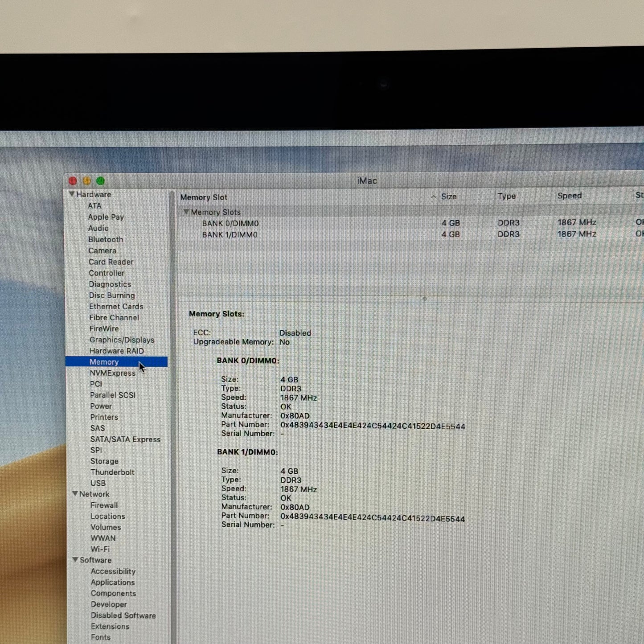The image size is (644, 644).
Task: Open the Audio hardware entry
Action: tap(98, 228)
